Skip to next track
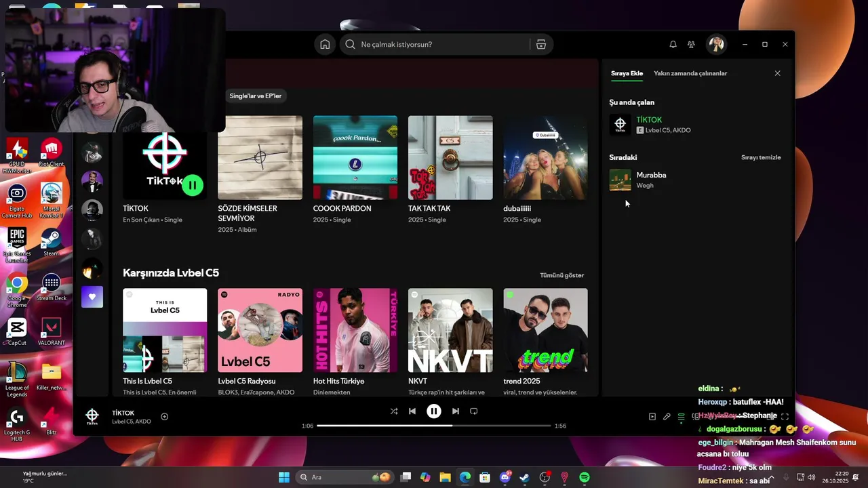The height and width of the screenshot is (488, 868). pos(456,411)
